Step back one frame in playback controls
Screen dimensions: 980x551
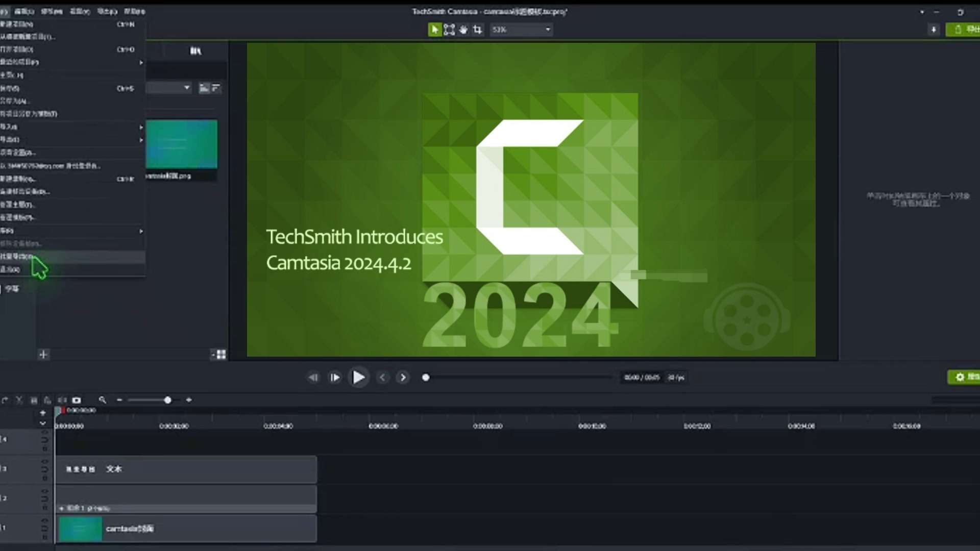[313, 378]
